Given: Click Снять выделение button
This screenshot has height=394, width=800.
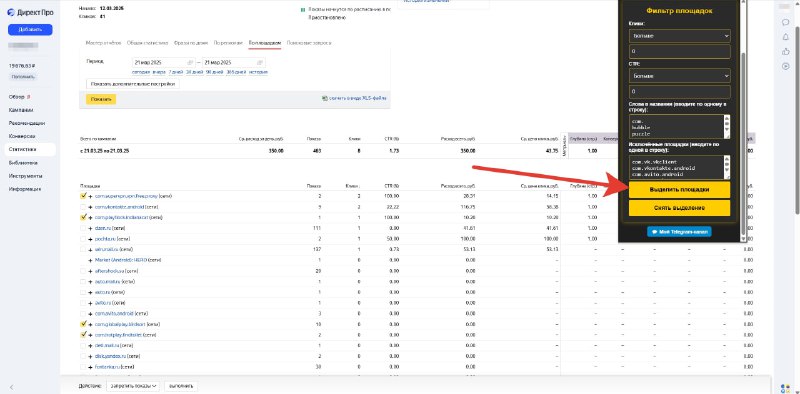Looking at the screenshot, I should click(680, 208).
